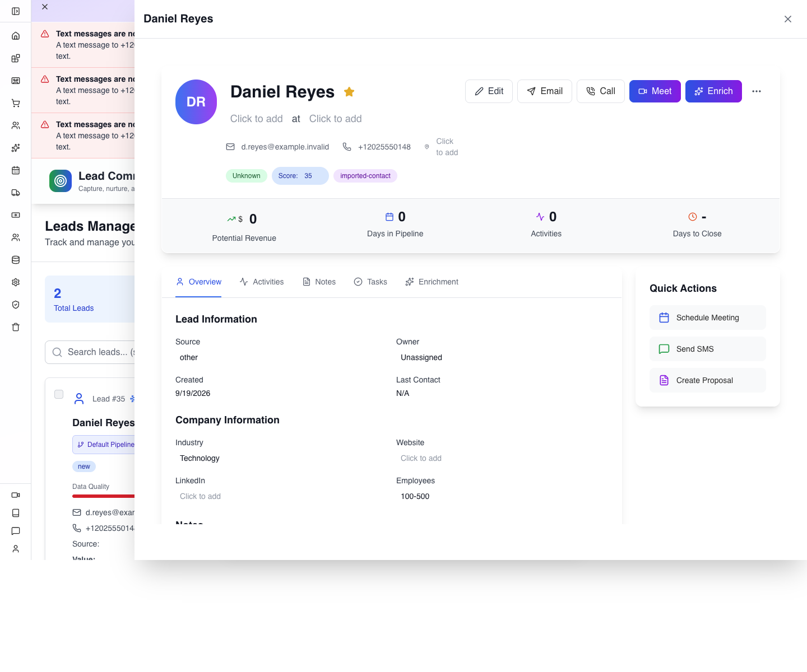
Task: Tick the Lead #35 checkbox
Action: (59, 394)
